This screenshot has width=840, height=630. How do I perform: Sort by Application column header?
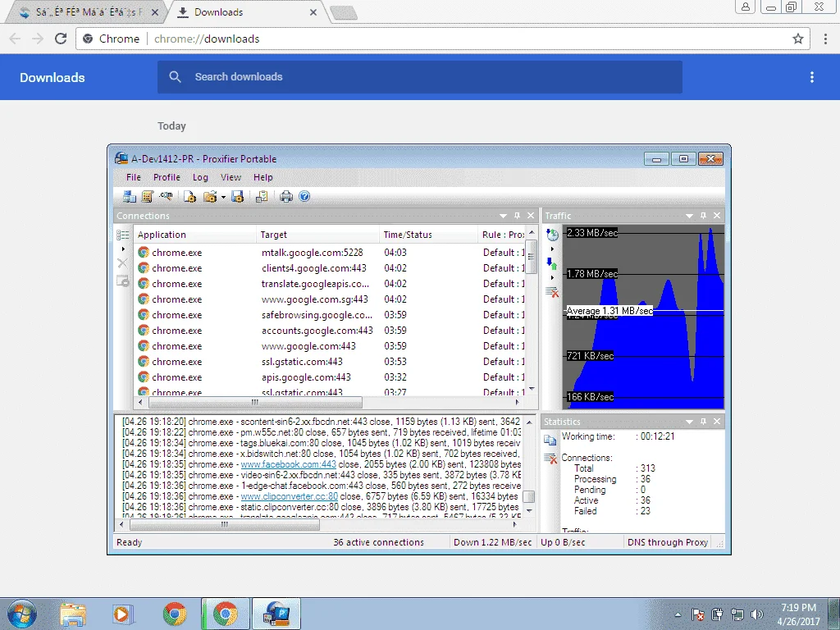194,235
